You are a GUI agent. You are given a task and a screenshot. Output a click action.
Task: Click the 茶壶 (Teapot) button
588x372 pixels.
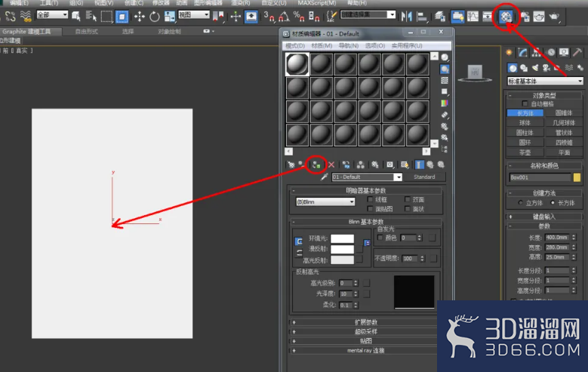(x=525, y=152)
